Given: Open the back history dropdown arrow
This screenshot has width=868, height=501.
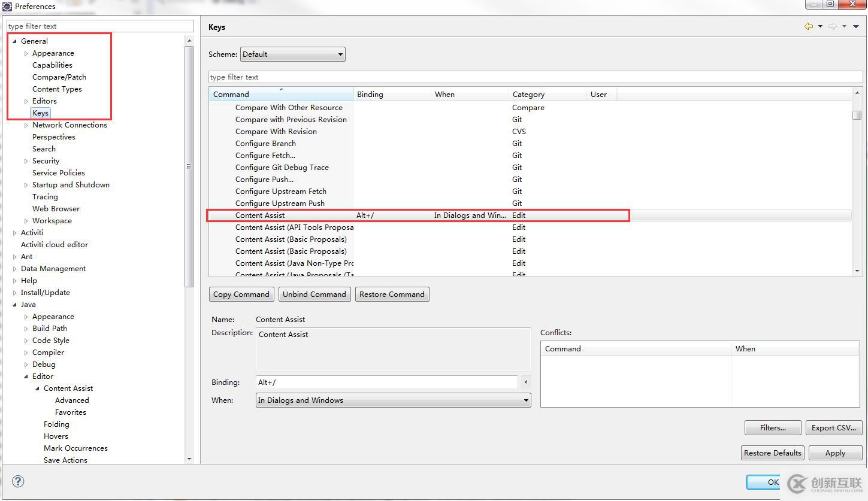Looking at the screenshot, I should pyautogui.click(x=820, y=26).
